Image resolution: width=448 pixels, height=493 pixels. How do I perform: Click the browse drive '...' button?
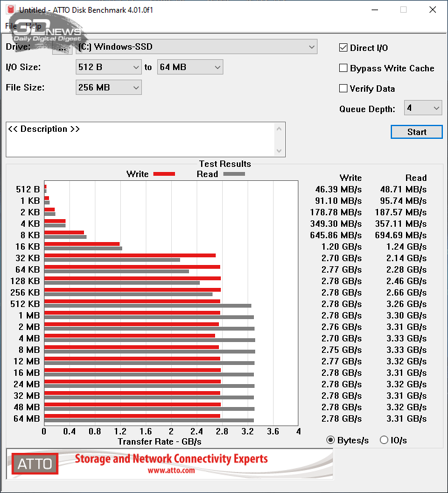point(62,47)
